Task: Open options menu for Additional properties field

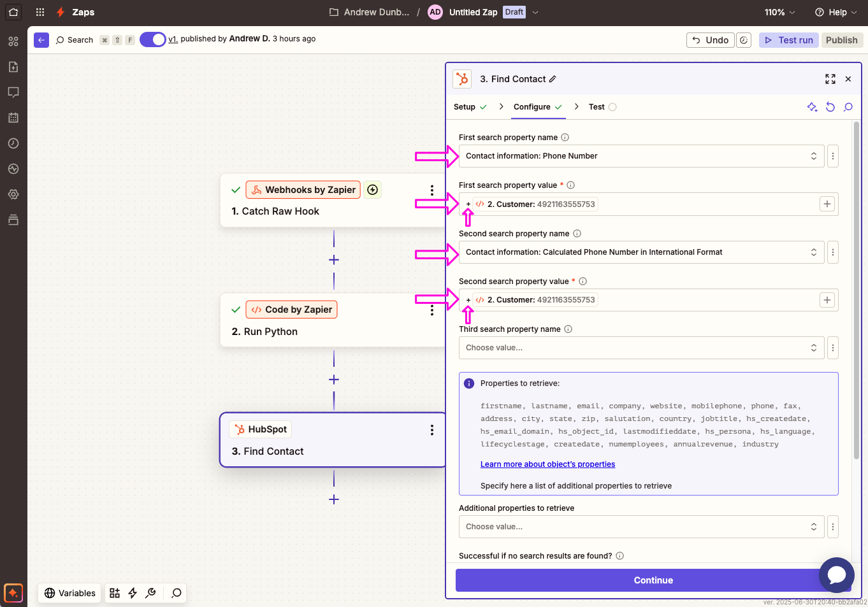Action: pyautogui.click(x=832, y=527)
